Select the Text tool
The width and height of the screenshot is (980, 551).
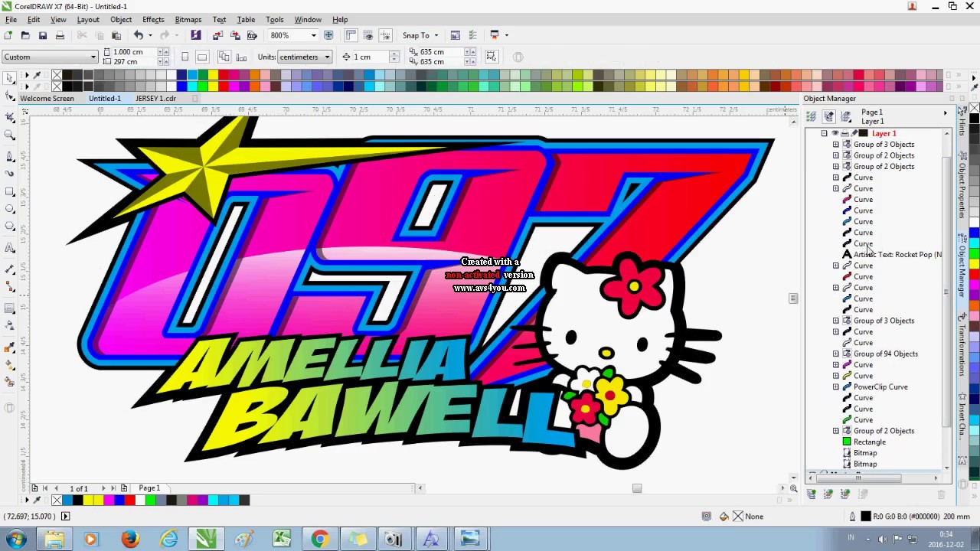pos(9,249)
